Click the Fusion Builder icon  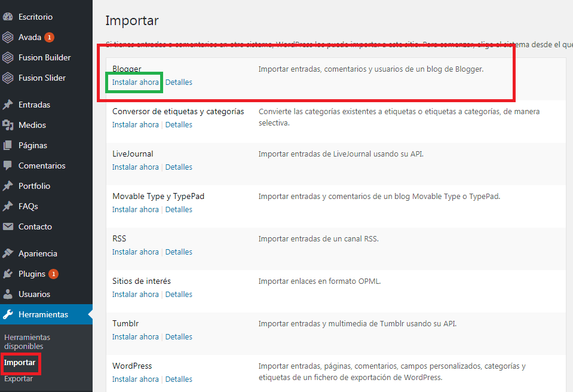coord(8,57)
